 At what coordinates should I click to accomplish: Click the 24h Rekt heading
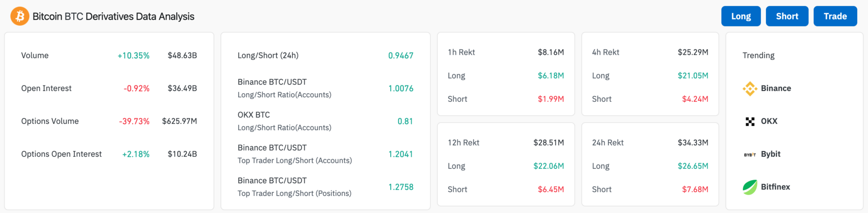tap(608, 143)
